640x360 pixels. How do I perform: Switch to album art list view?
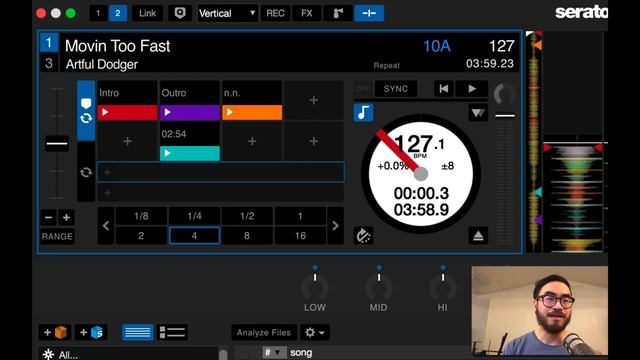click(x=172, y=332)
